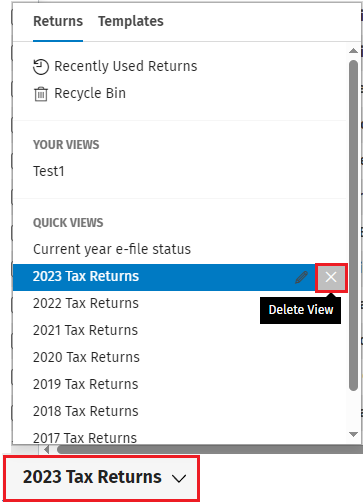Switch to the Templates tab
364x502 pixels.
click(x=131, y=21)
